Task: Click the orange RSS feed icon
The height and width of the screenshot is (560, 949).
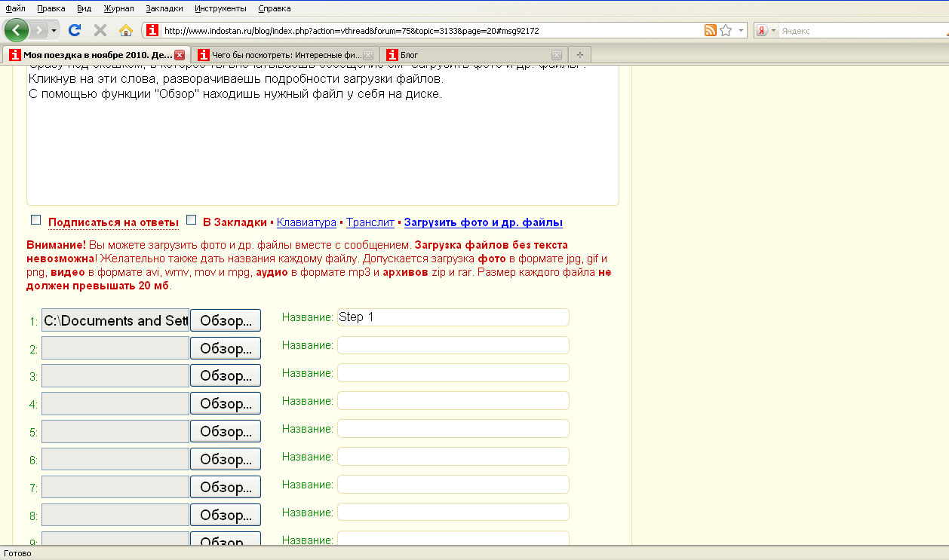Action: (710, 30)
